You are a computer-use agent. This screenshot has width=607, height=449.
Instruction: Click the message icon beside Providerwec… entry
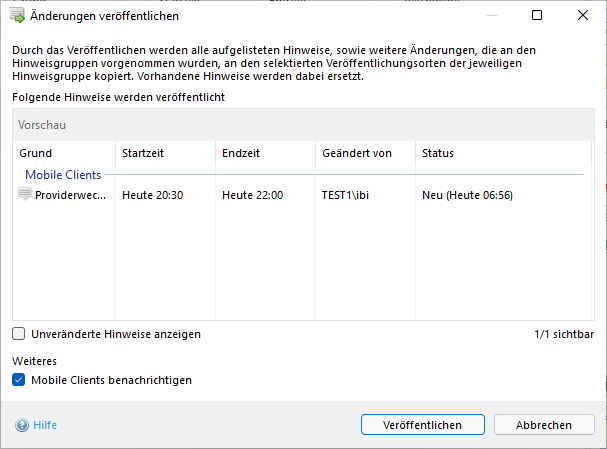25,195
